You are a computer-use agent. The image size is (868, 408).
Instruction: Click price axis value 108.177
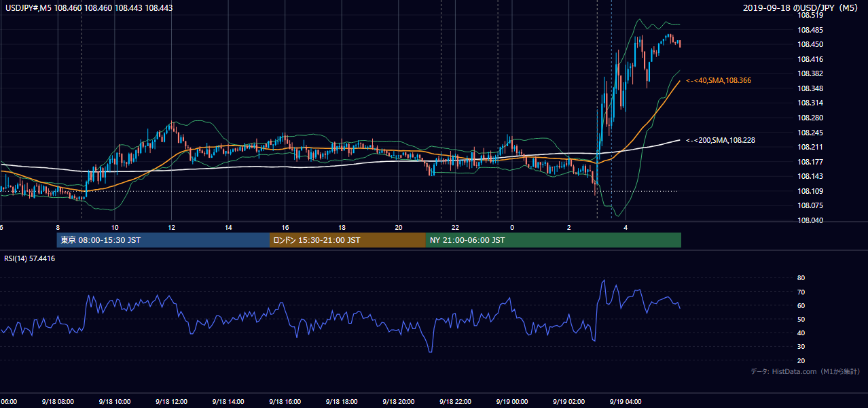click(x=809, y=162)
